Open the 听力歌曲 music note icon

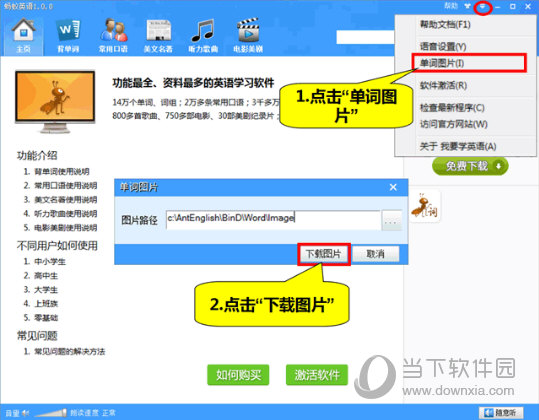coord(203,36)
